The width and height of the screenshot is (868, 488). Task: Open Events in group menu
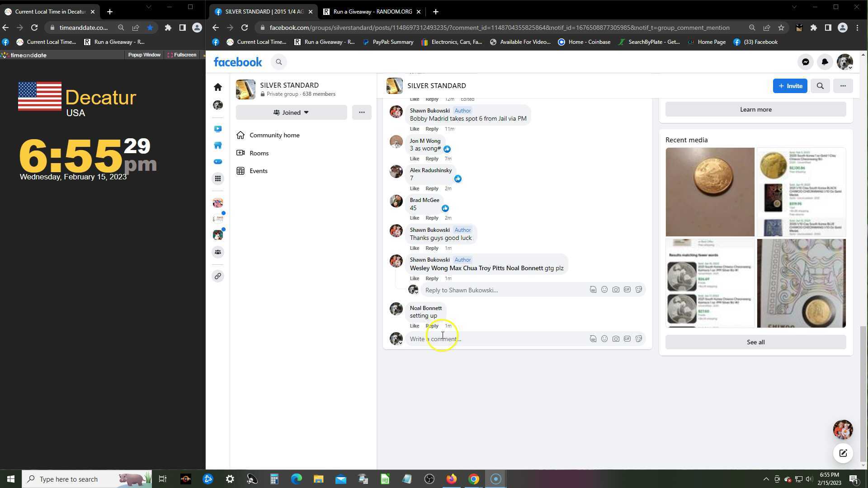click(258, 171)
